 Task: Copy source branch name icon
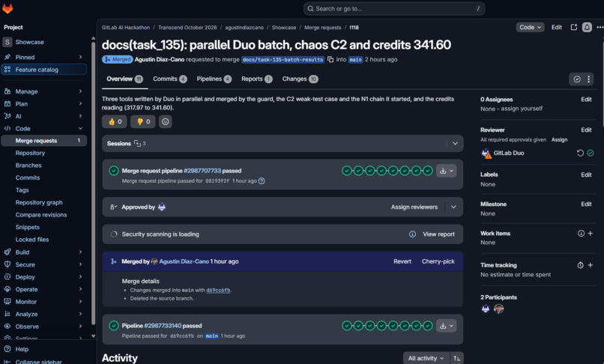(330, 59)
